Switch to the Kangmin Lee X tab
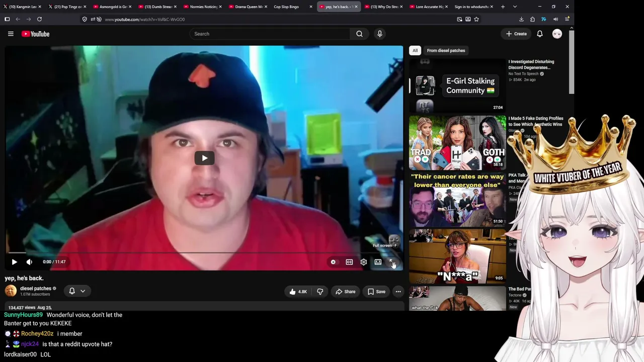The image size is (644, 362). [23, 7]
